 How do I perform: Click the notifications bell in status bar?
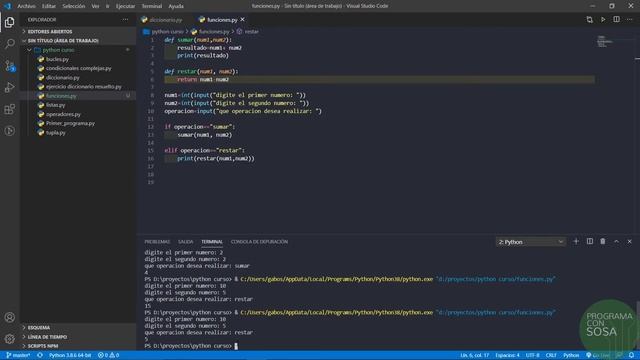point(631,356)
